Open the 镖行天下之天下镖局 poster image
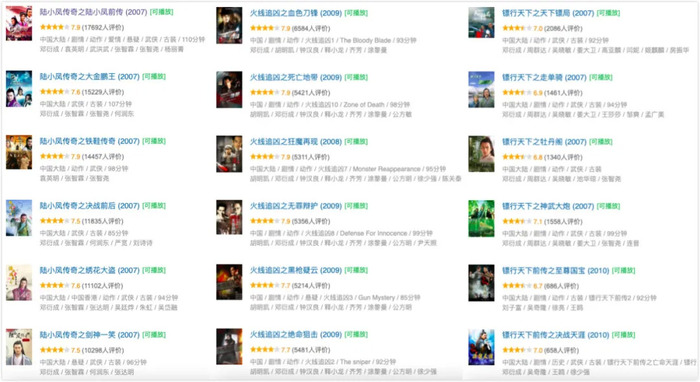Viewport: 700px width, 382px height. (481, 22)
